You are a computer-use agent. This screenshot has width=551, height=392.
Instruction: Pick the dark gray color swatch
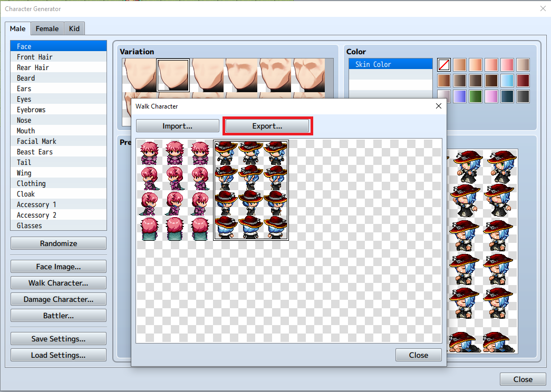[x=523, y=96]
